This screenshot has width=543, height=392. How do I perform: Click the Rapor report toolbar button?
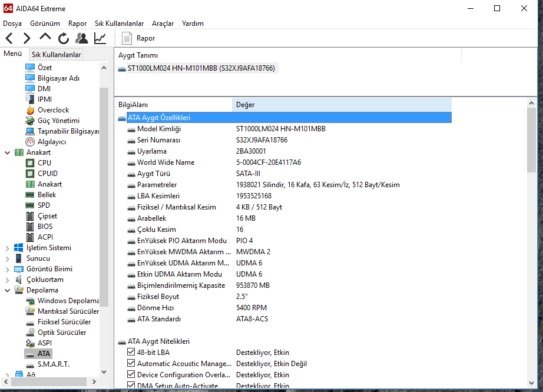[x=138, y=38]
